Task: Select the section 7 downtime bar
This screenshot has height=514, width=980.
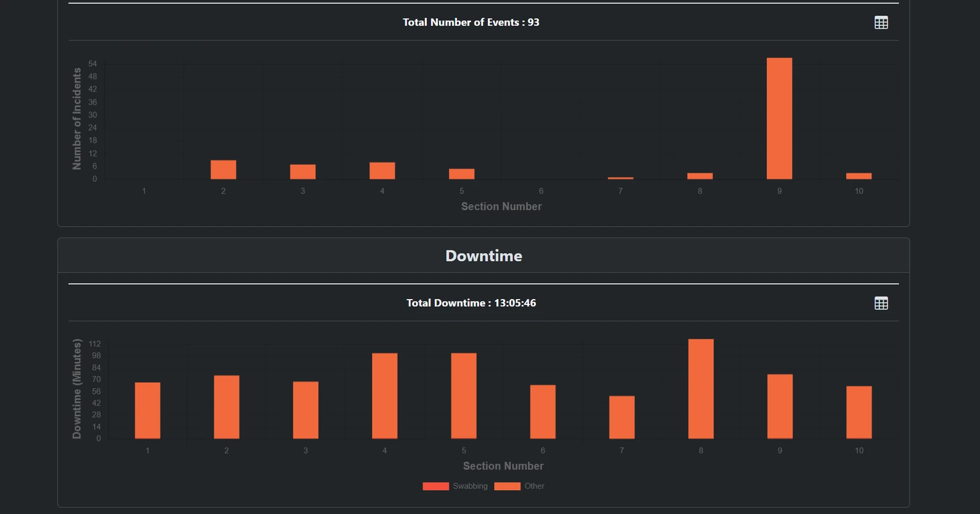Action: pyautogui.click(x=622, y=417)
